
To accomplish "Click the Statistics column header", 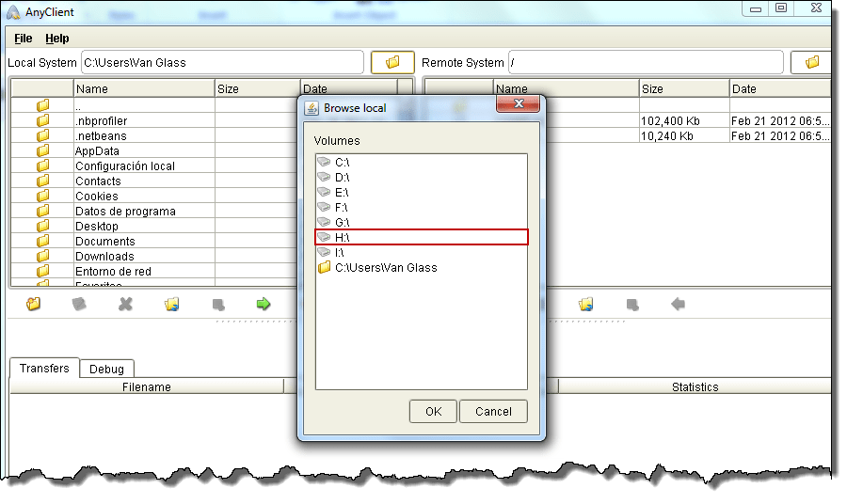I will (695, 386).
